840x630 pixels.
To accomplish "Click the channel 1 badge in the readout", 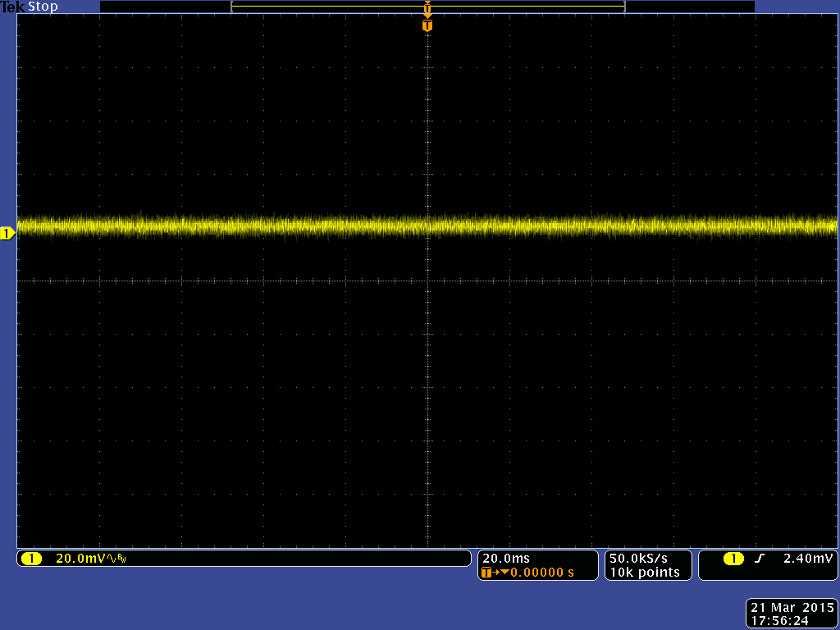I will (x=32, y=558).
